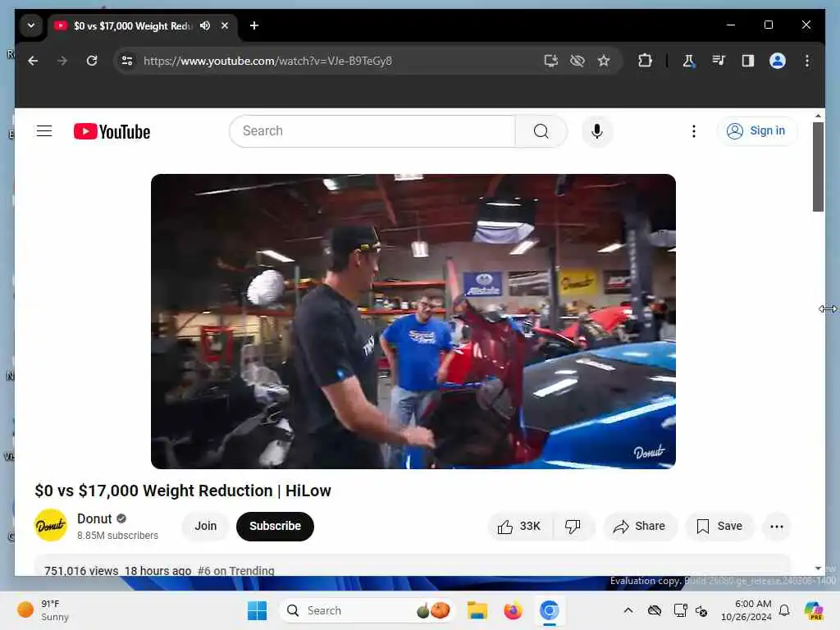Dislike this video
840x630 pixels.
click(573, 527)
